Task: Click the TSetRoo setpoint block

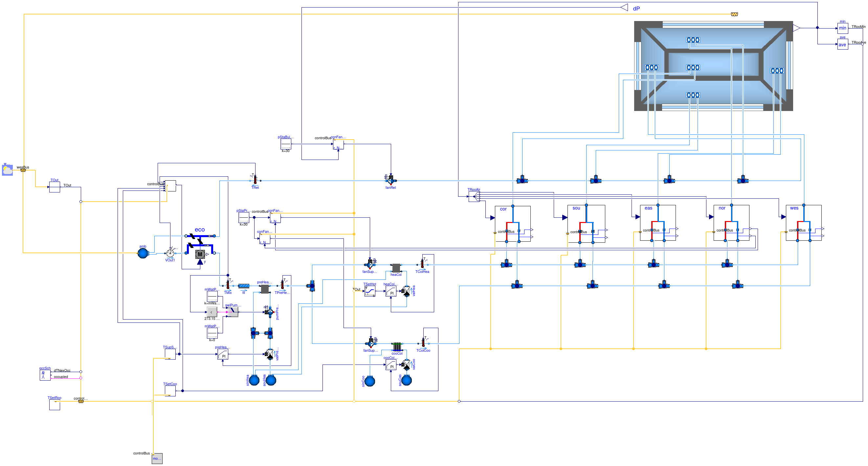Action: coord(55,405)
